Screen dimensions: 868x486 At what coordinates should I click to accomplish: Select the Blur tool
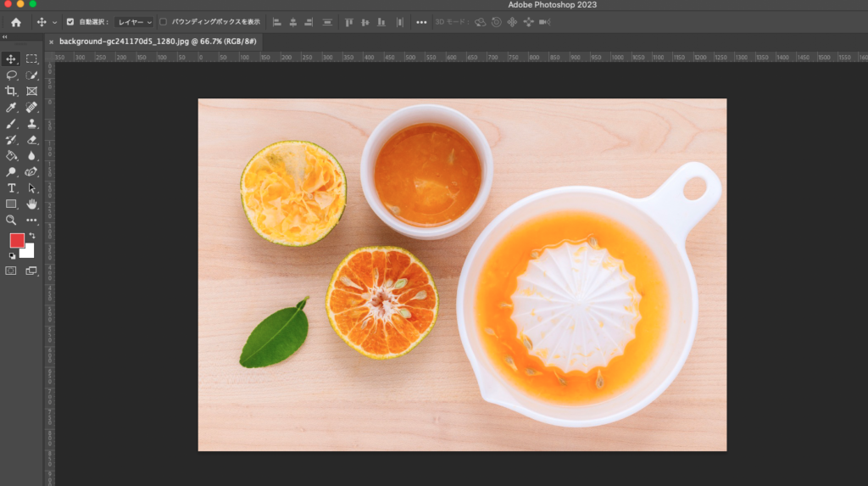[31, 156]
